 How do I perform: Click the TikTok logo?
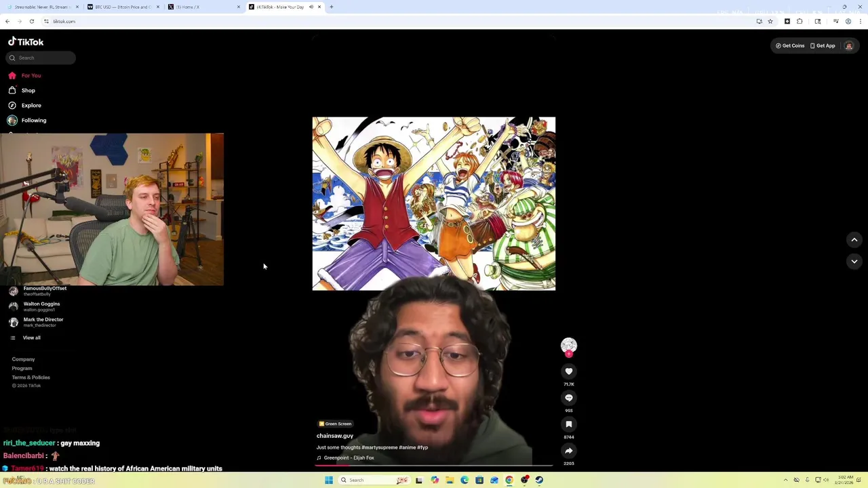coord(26,41)
